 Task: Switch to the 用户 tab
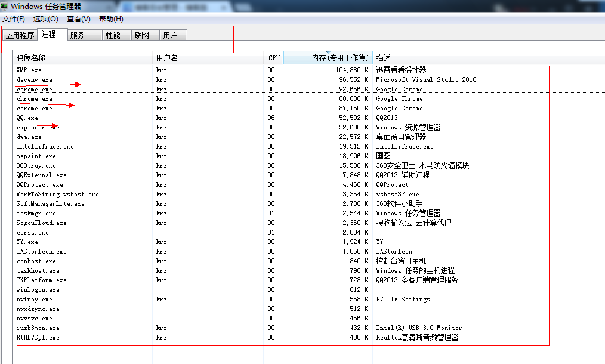click(174, 35)
